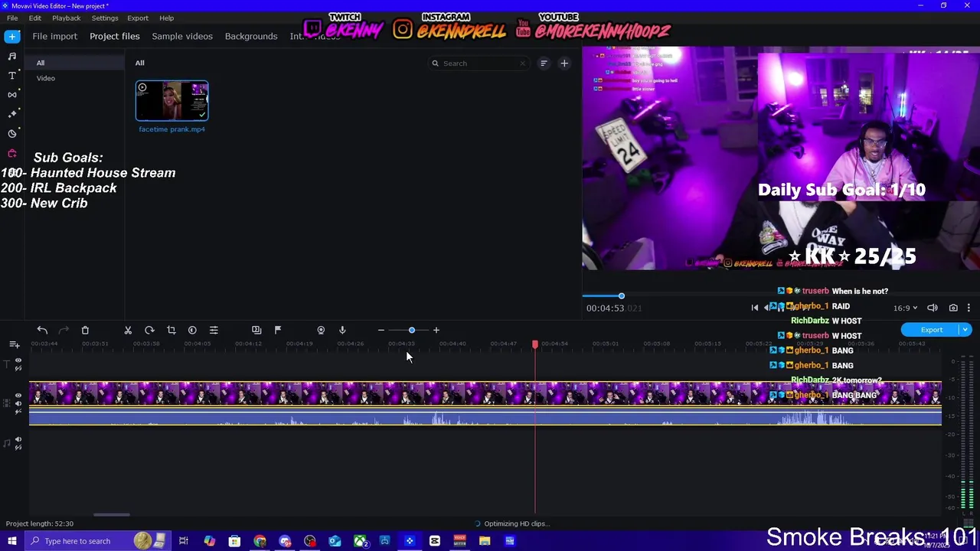Select the video clip on the timeline

[x=485, y=403]
